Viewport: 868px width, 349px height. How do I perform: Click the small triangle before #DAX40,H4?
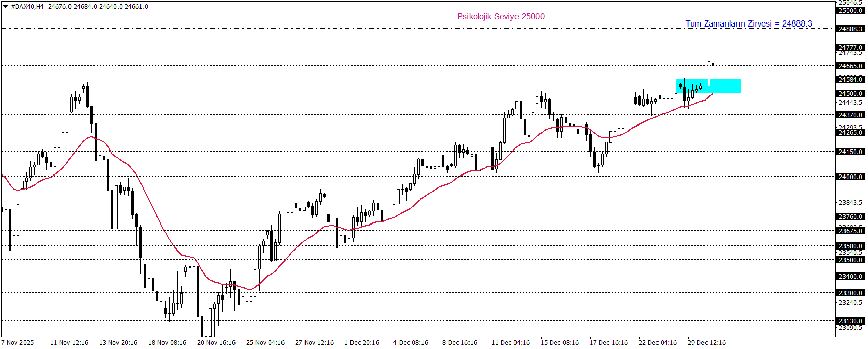(x=5, y=7)
